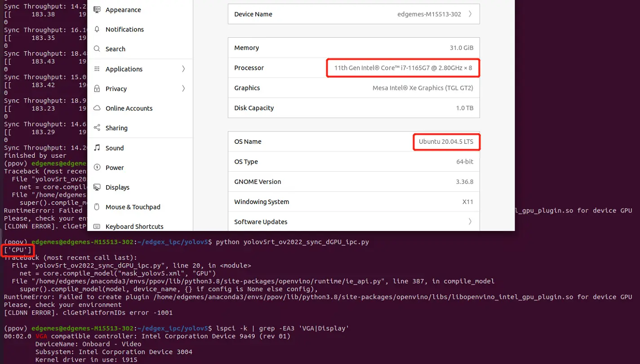The height and width of the screenshot is (364, 640).
Task: Click the Mouse & Touchpad icon
Action: [97, 207]
